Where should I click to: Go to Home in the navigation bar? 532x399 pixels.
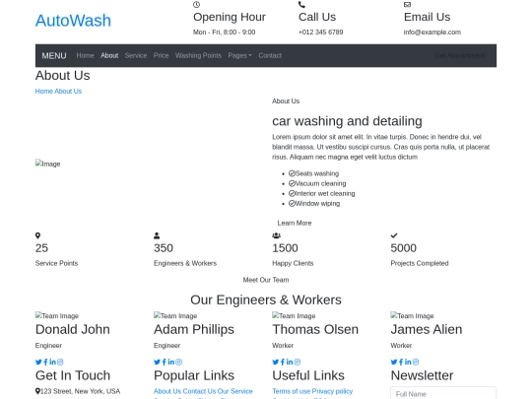coord(85,55)
